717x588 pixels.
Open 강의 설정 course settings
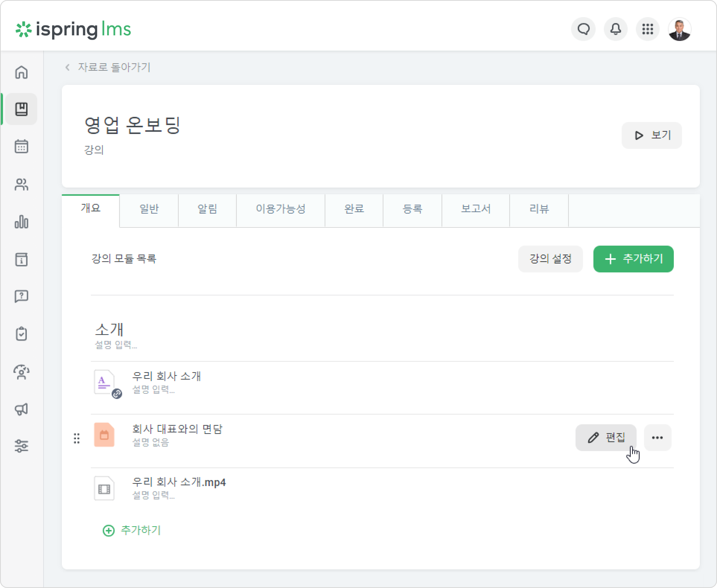(x=550, y=259)
